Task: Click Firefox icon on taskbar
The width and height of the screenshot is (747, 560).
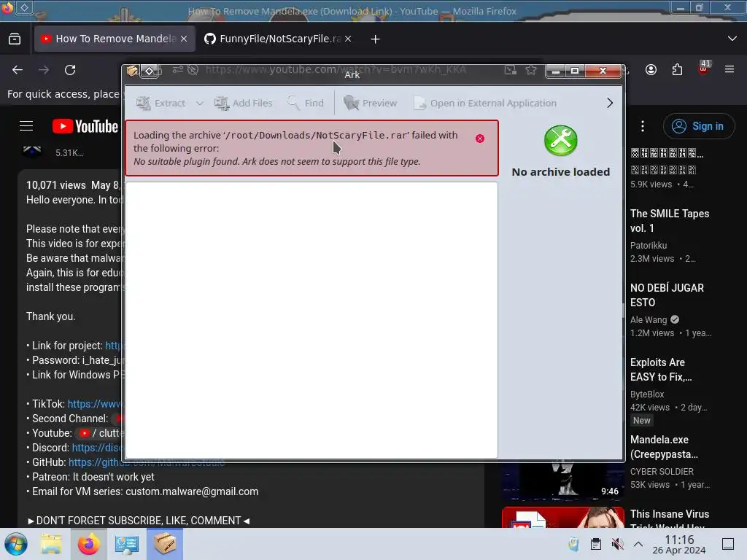Action: click(88, 544)
